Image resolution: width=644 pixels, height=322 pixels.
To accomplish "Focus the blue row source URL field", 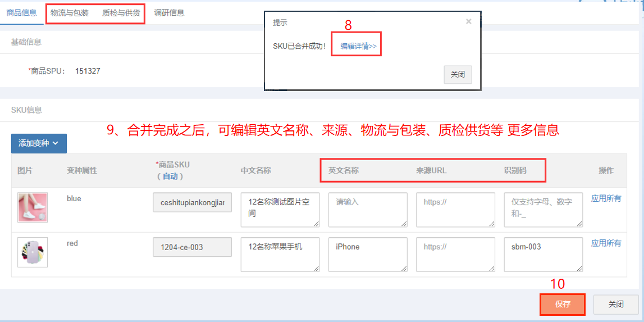I will pos(455,210).
